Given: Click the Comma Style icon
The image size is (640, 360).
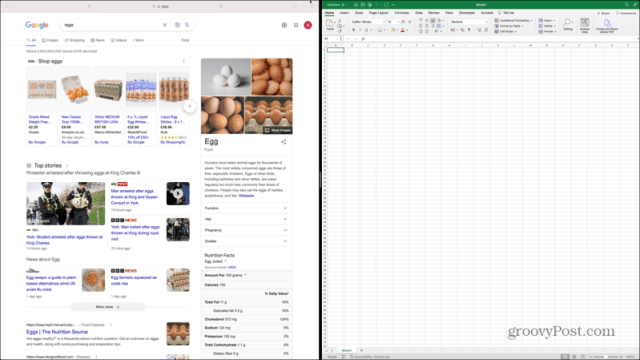Looking at the screenshot, I should (469, 30).
